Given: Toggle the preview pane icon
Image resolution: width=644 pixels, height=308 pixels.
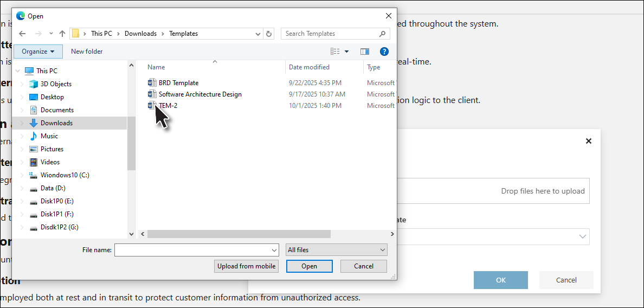Looking at the screenshot, I should (365, 52).
